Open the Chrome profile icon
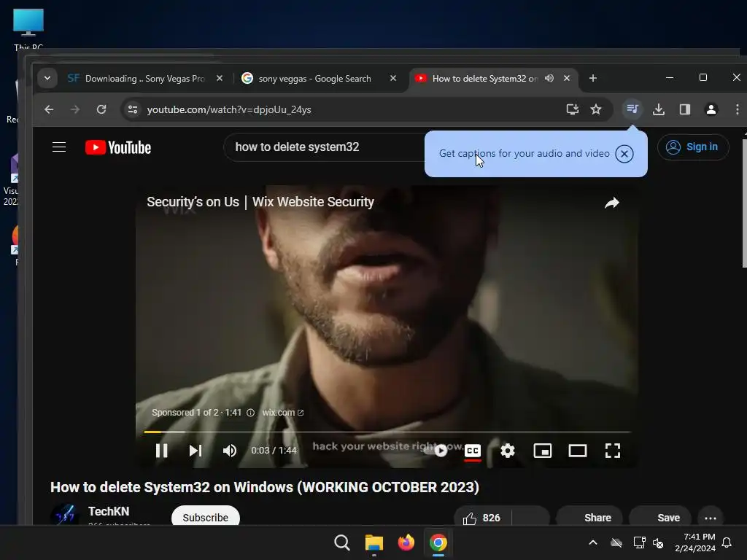 tap(711, 109)
